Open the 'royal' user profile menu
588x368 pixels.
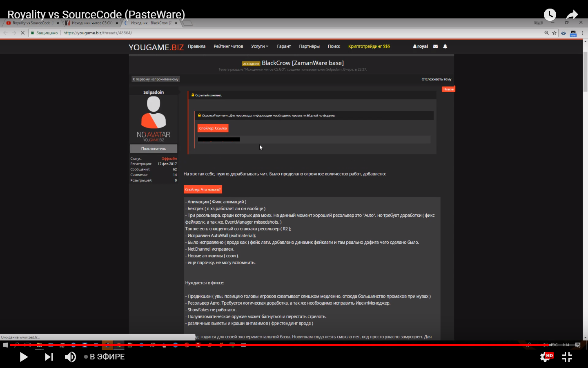[421, 46]
